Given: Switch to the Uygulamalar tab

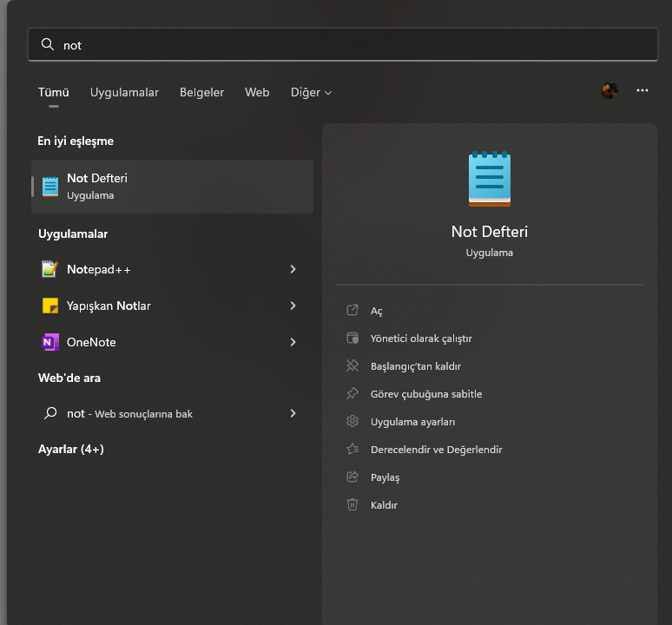Looking at the screenshot, I should (x=124, y=92).
